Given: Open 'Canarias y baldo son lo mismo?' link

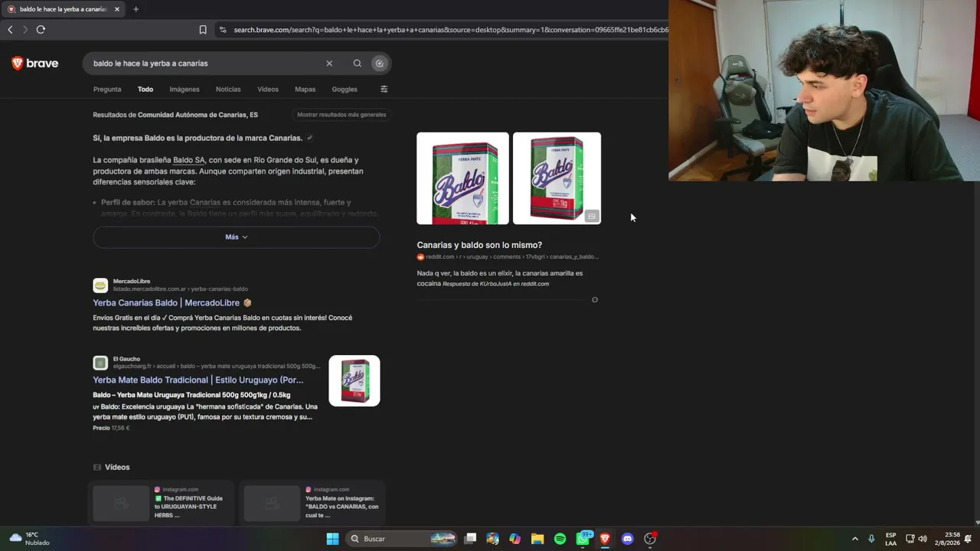Looking at the screenshot, I should point(479,245).
